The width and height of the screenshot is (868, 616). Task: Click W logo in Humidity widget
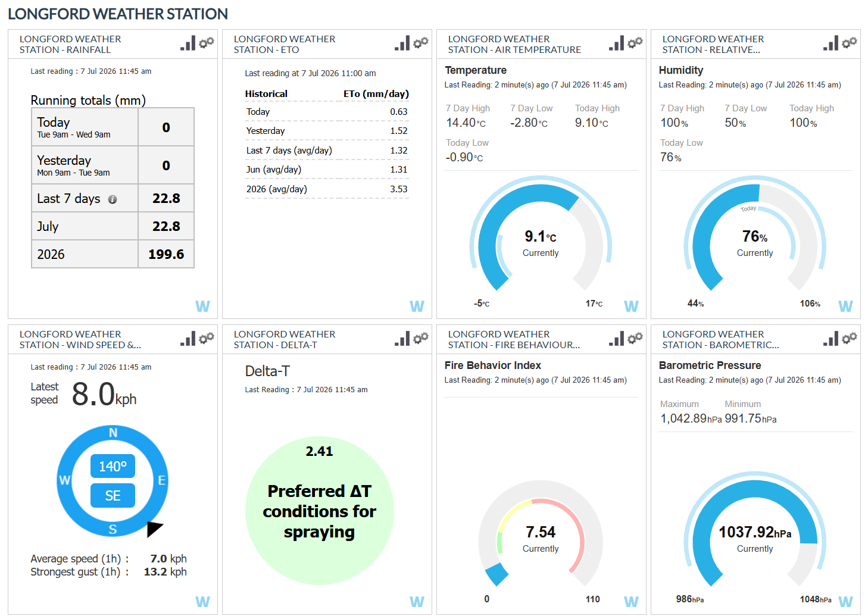[845, 306]
